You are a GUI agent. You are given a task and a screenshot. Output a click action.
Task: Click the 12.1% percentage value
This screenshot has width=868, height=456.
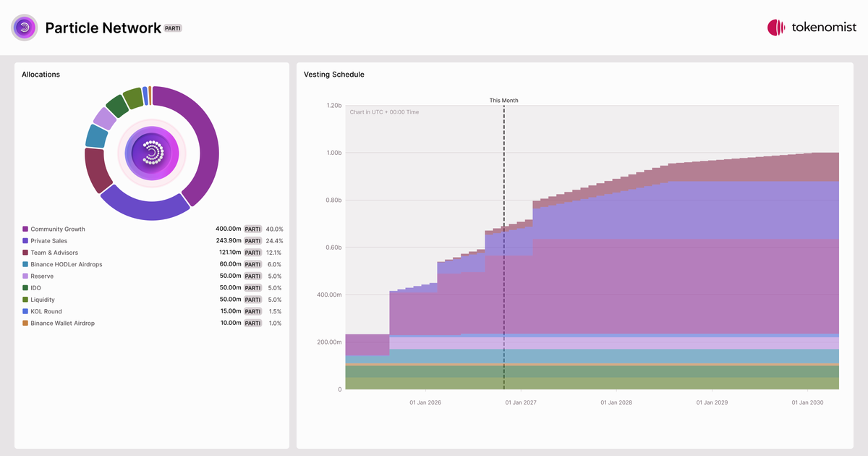coord(275,253)
